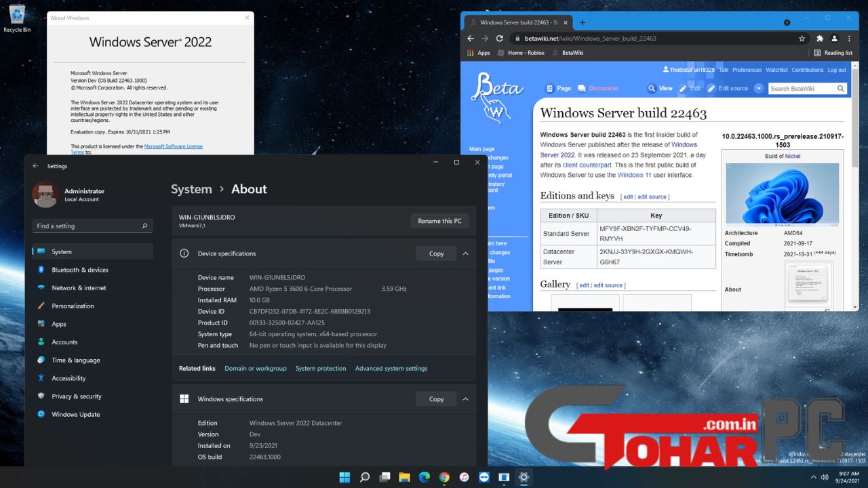Click the Search BetaWiki field
Screen dimensions: 868x488
[x=802, y=88]
